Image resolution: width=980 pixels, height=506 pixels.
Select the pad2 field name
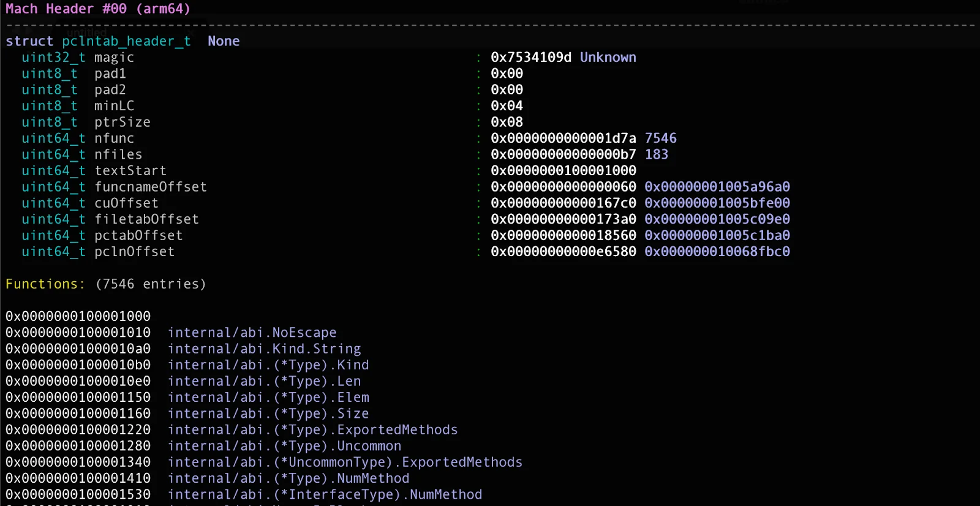(110, 89)
